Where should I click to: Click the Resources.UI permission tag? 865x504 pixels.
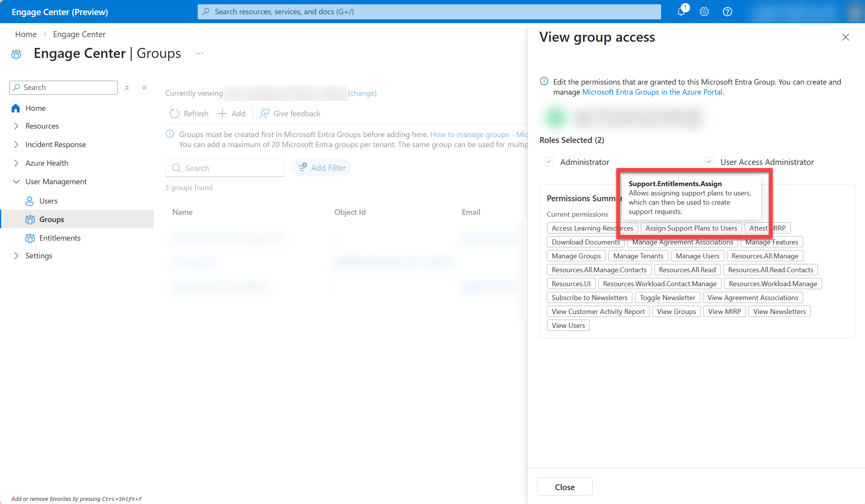[571, 283]
